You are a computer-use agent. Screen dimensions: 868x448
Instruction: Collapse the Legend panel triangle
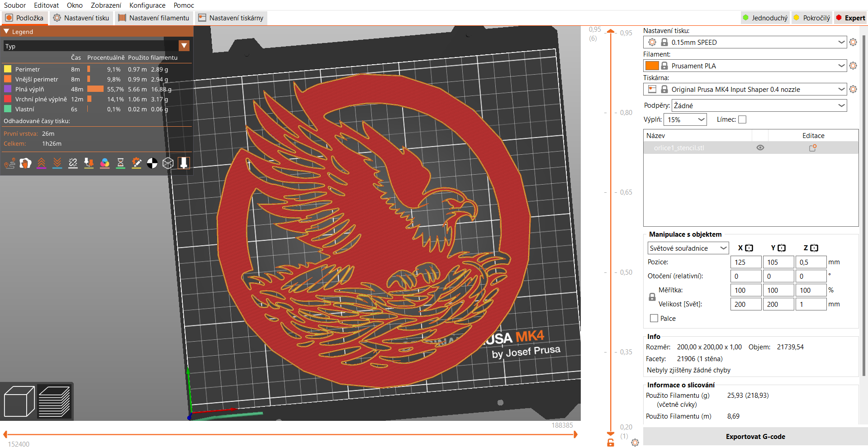click(6, 32)
